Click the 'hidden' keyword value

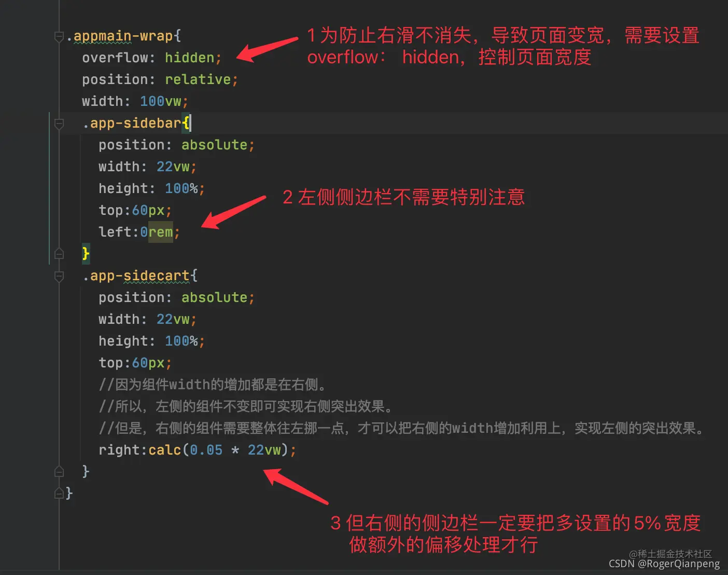pyautogui.click(x=189, y=58)
